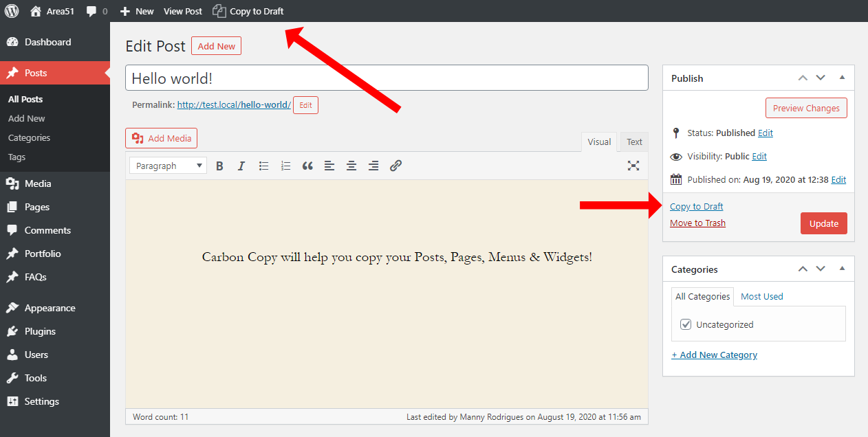Apply Italic formatting in editor toolbar
Screen dimensions: 868x437
(241, 166)
